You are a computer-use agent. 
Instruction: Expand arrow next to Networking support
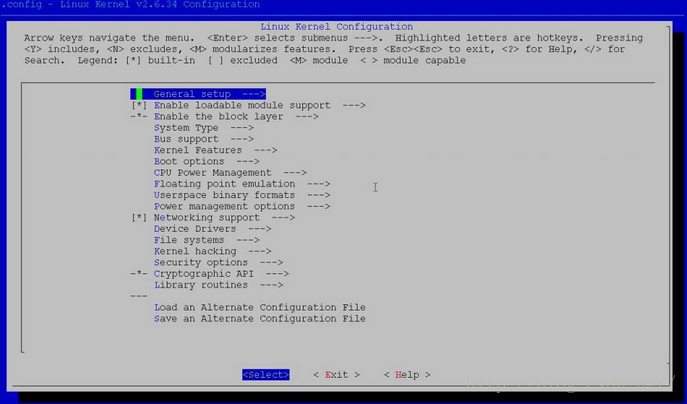pos(283,218)
